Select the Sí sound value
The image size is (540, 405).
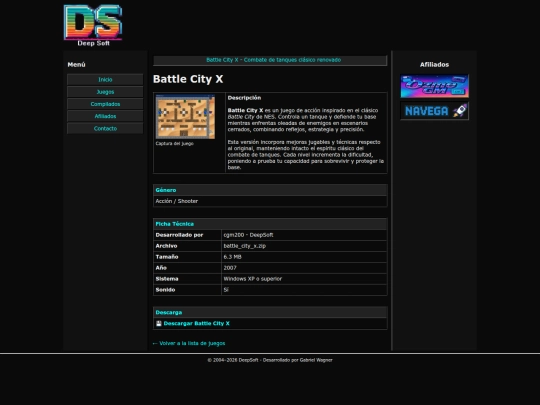226,290
